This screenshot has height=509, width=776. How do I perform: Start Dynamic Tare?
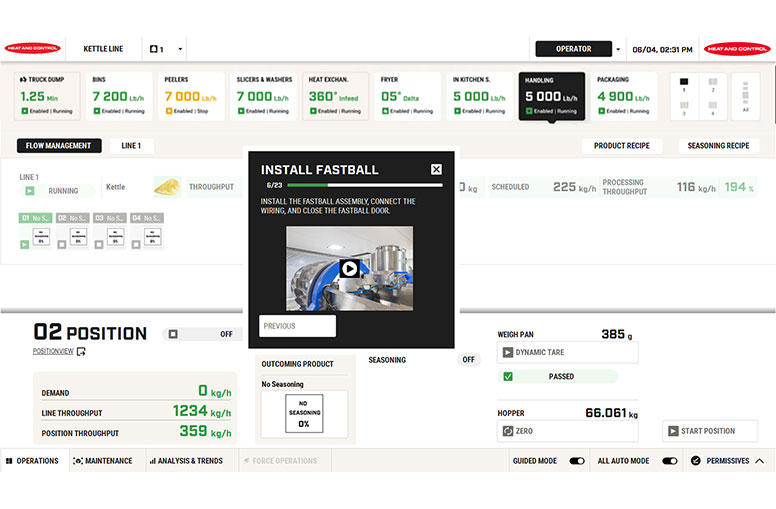[x=568, y=352]
